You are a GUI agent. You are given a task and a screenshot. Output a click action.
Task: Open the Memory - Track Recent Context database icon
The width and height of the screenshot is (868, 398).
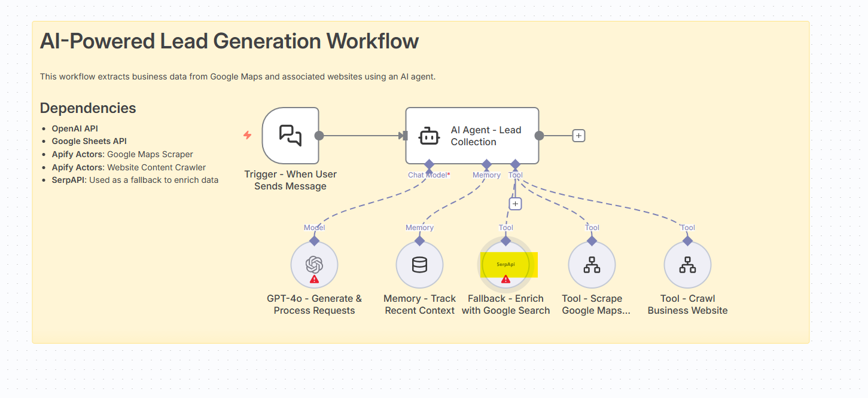click(x=419, y=264)
